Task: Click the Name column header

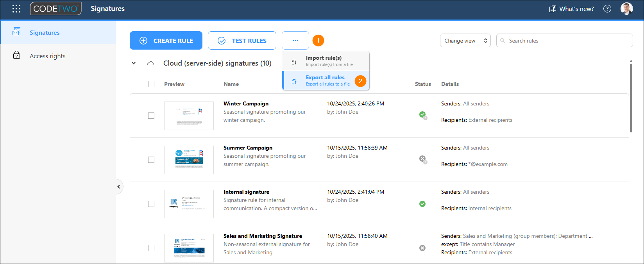Action: [231, 84]
